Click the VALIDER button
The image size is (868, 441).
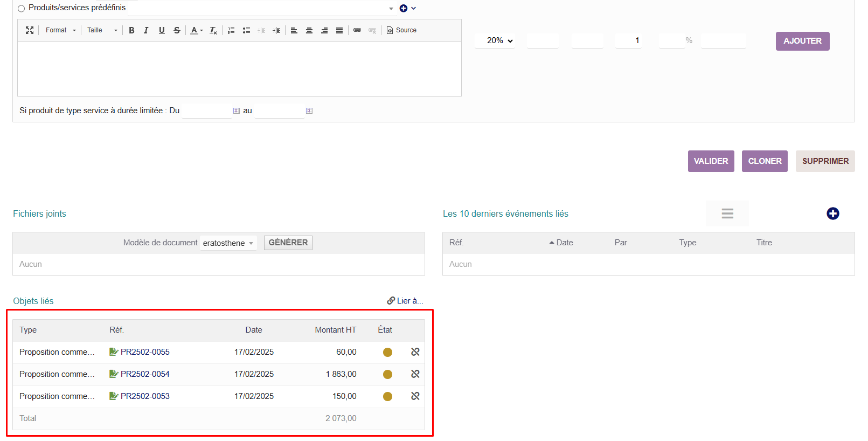pos(711,161)
